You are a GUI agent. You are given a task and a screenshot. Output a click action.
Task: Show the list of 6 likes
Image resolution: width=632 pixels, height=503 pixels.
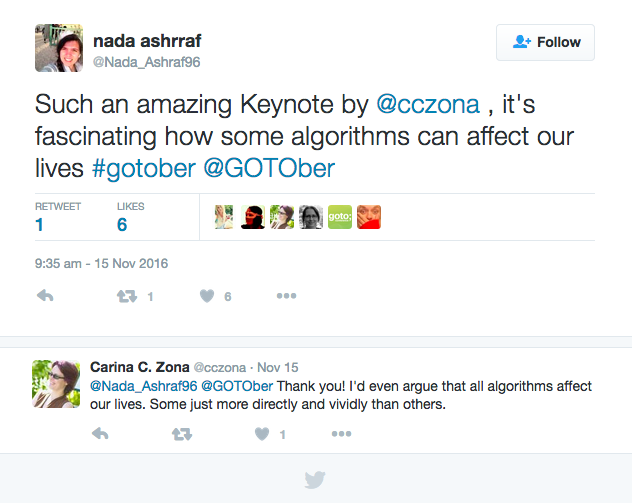click(x=130, y=218)
